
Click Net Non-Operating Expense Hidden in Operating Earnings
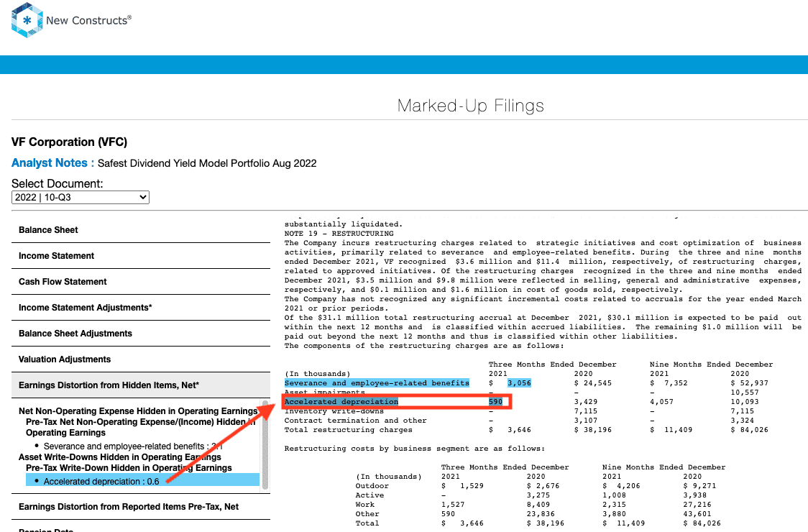point(138,411)
